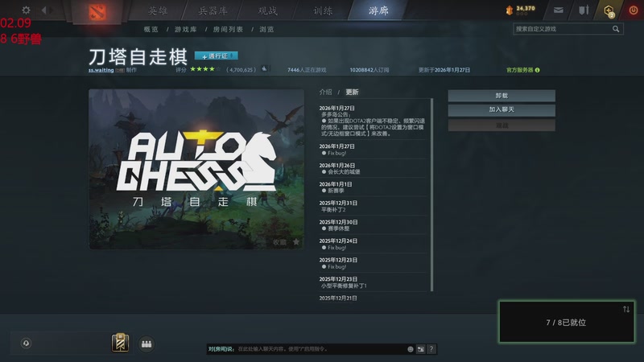
Task: Click the update list scrollbar
Action: (431, 195)
